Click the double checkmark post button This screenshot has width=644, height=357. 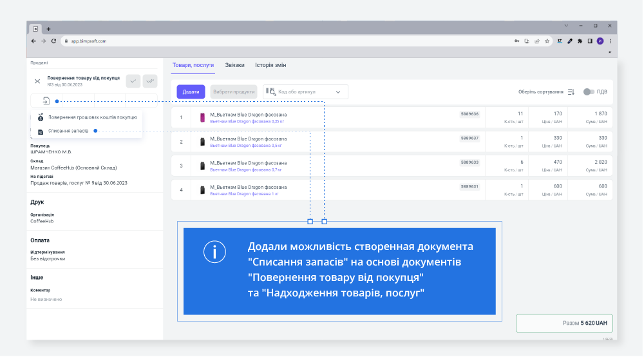pyautogui.click(x=150, y=81)
